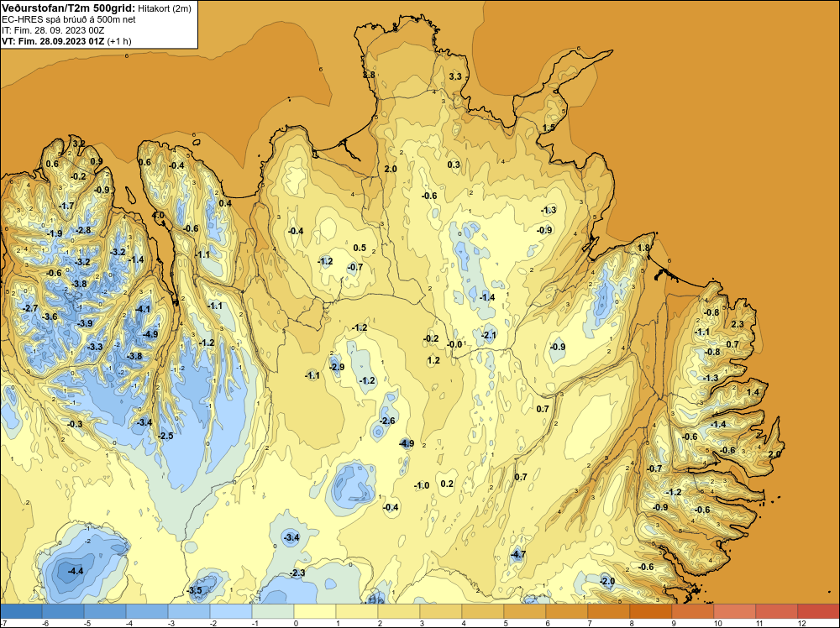840x628 pixels.
Task: Click the -3.6 temperature value
Action: click(x=50, y=317)
